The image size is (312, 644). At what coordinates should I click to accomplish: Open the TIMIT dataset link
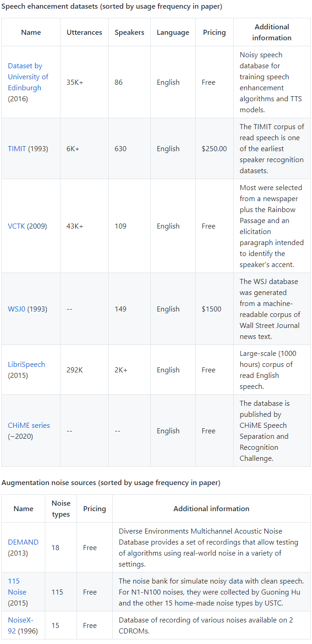17,149
